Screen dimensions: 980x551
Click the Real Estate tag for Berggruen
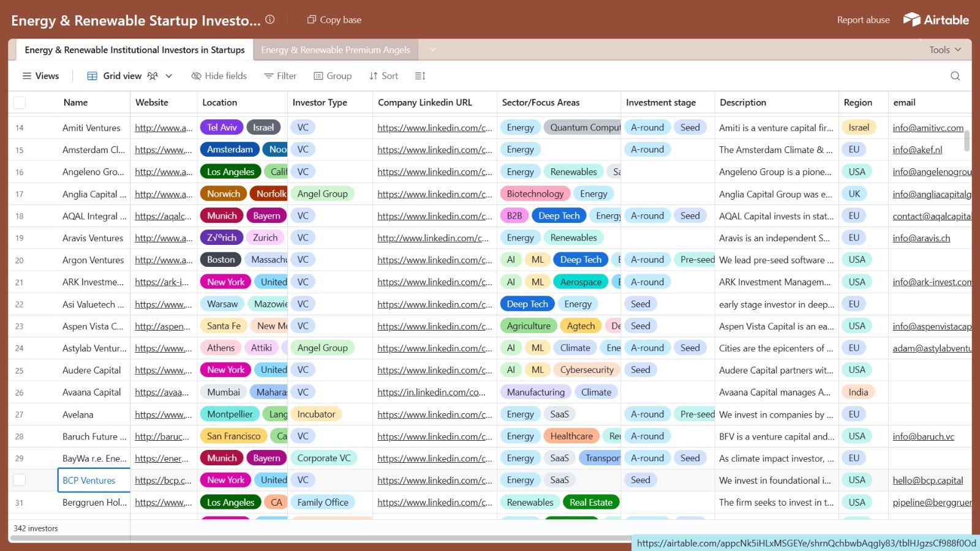coord(591,502)
